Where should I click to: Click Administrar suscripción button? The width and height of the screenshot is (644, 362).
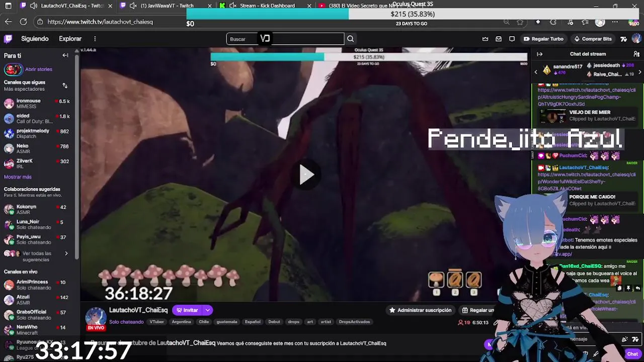pos(420,310)
